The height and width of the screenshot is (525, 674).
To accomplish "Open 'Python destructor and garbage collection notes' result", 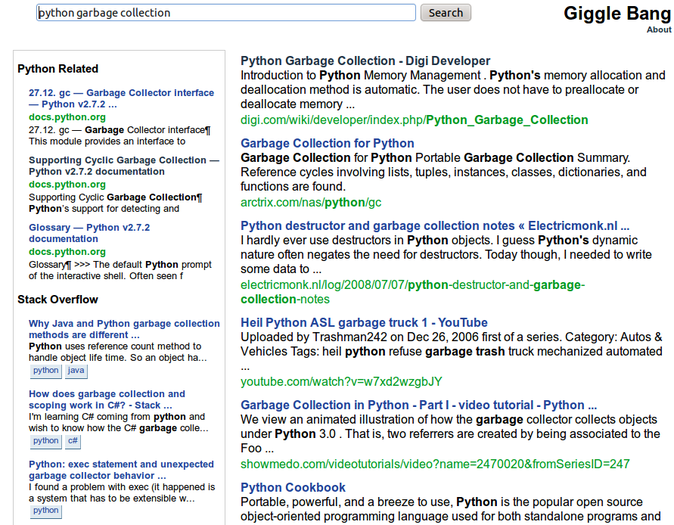I will [435, 226].
